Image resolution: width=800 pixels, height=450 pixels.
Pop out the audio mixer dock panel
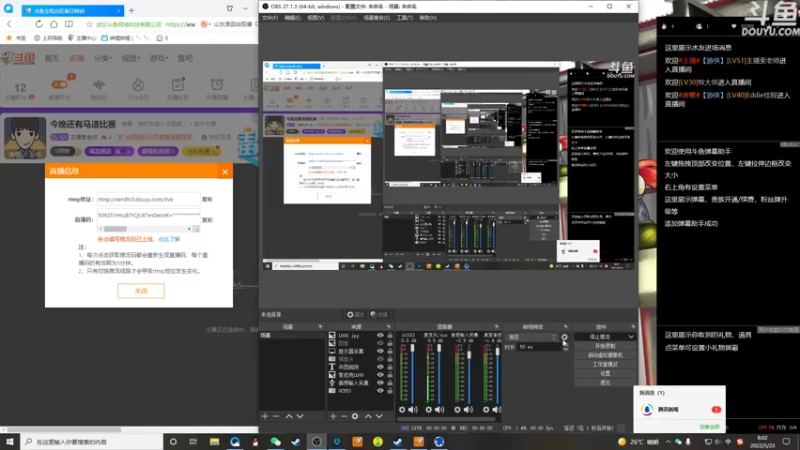pyautogui.click(x=496, y=327)
